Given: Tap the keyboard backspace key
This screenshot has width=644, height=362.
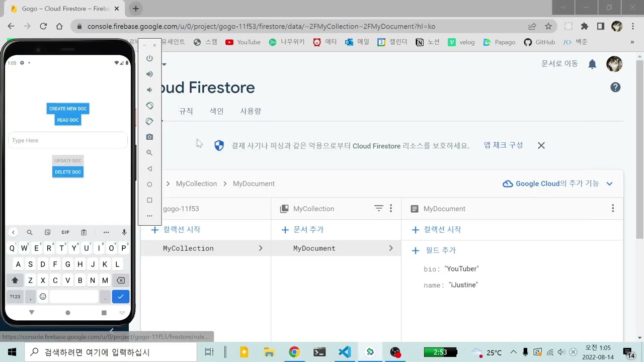Looking at the screenshot, I should click(x=121, y=281).
